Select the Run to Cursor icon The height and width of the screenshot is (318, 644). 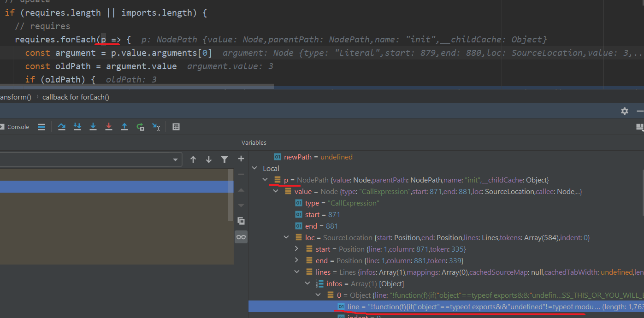(x=157, y=127)
